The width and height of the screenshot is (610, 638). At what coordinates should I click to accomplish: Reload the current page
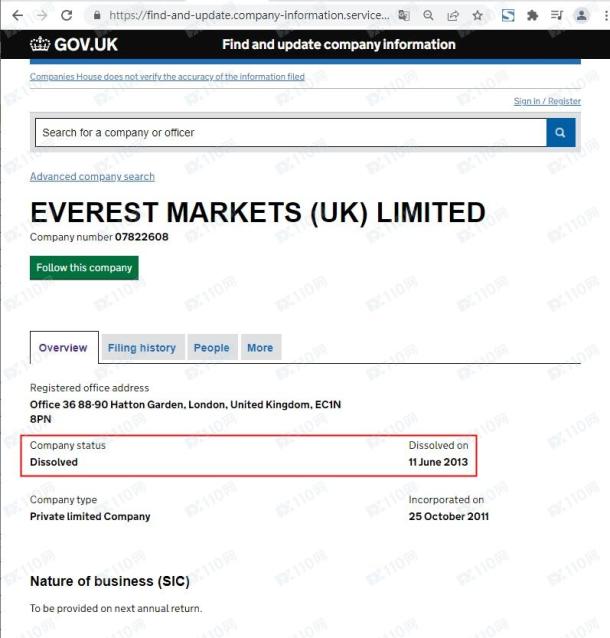(67, 15)
